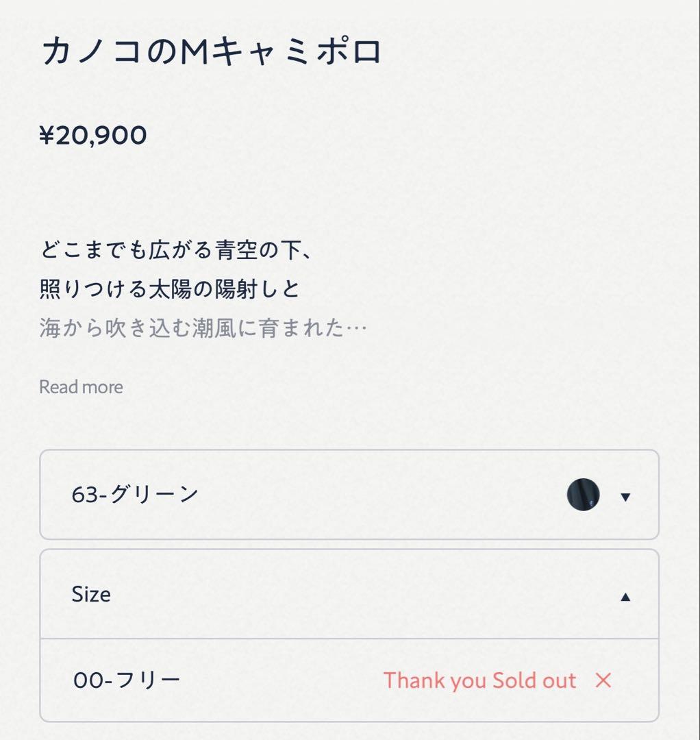Click the ellipsis ending the truncated description
This screenshot has height=740, width=700.
(x=356, y=329)
